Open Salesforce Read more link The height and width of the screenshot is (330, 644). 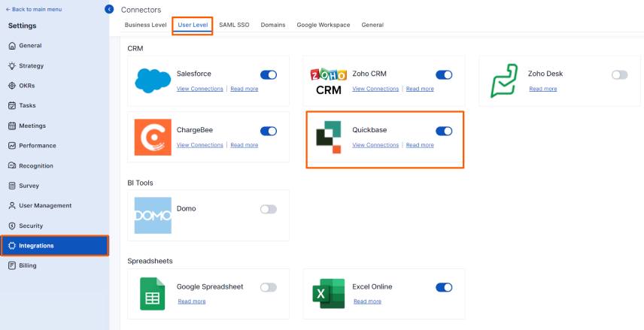[245, 89]
